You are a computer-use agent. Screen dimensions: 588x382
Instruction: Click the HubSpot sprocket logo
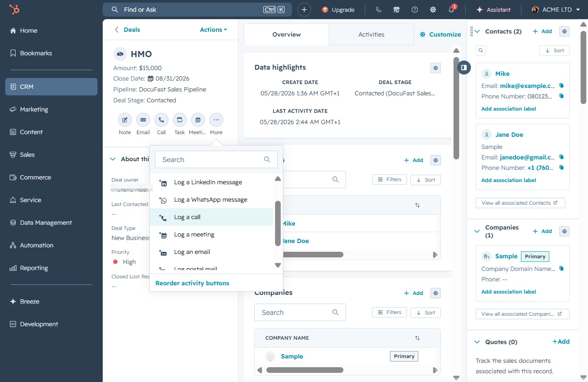point(14,10)
